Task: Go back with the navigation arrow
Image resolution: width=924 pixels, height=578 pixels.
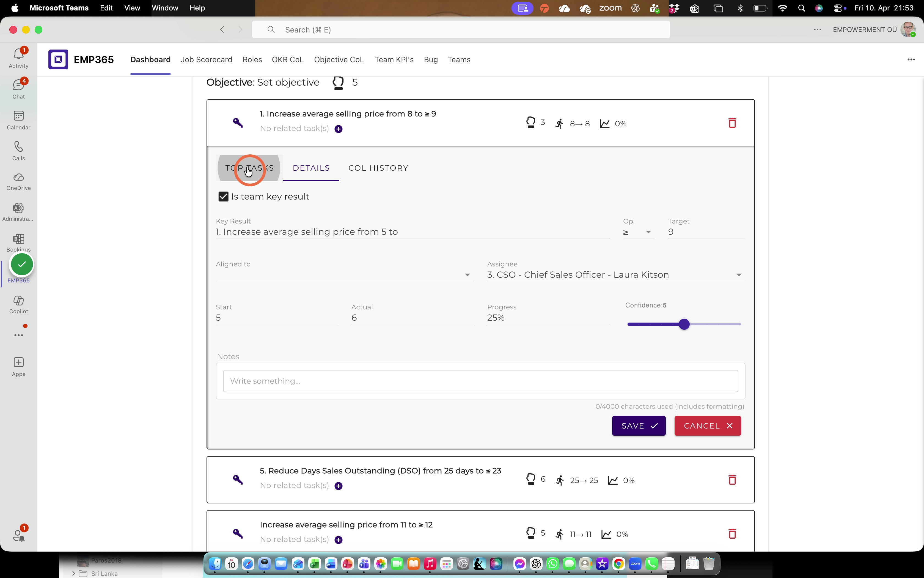Action: (x=222, y=29)
